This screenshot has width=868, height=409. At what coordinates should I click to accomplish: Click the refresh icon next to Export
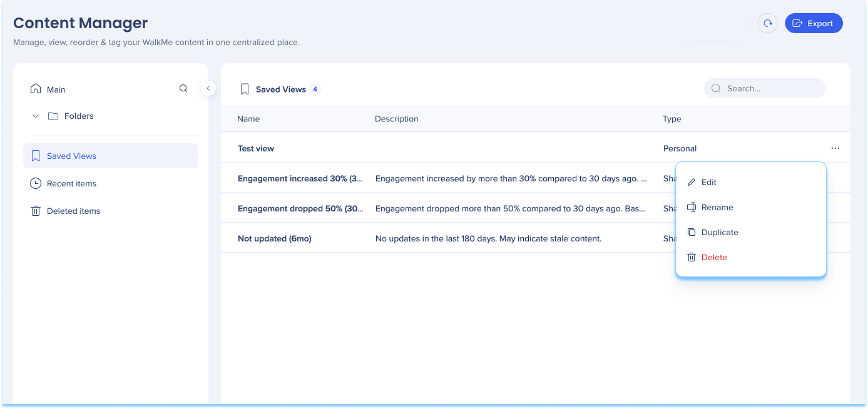click(767, 23)
